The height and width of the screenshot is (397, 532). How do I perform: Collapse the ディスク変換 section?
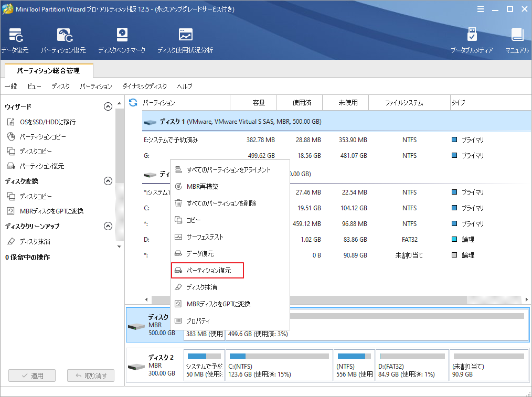(x=109, y=181)
